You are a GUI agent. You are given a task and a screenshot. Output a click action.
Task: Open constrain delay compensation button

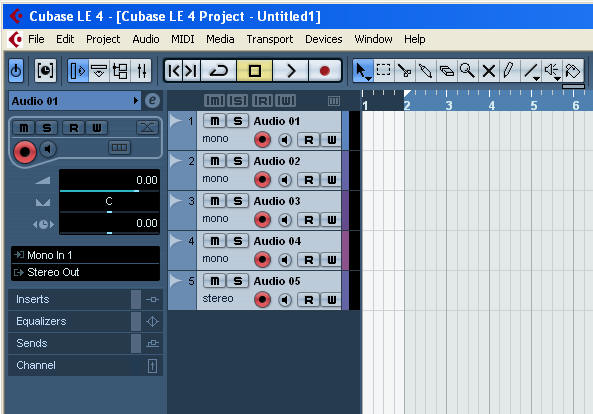[45, 71]
